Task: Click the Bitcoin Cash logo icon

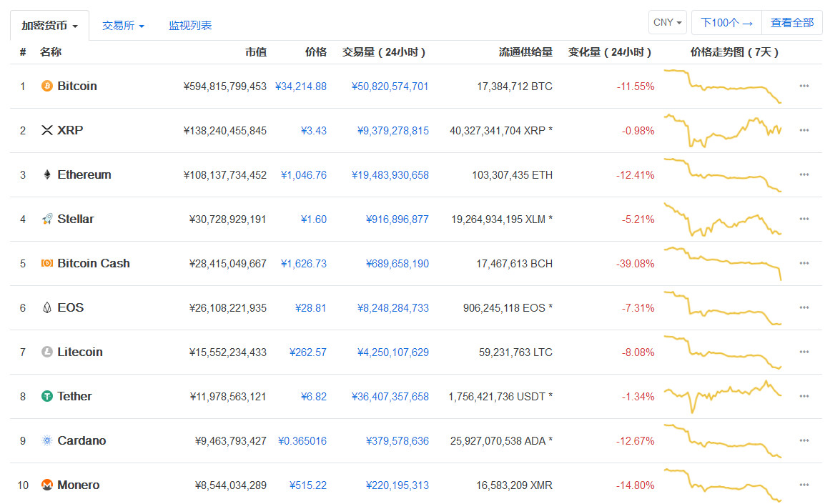Action: [47, 263]
